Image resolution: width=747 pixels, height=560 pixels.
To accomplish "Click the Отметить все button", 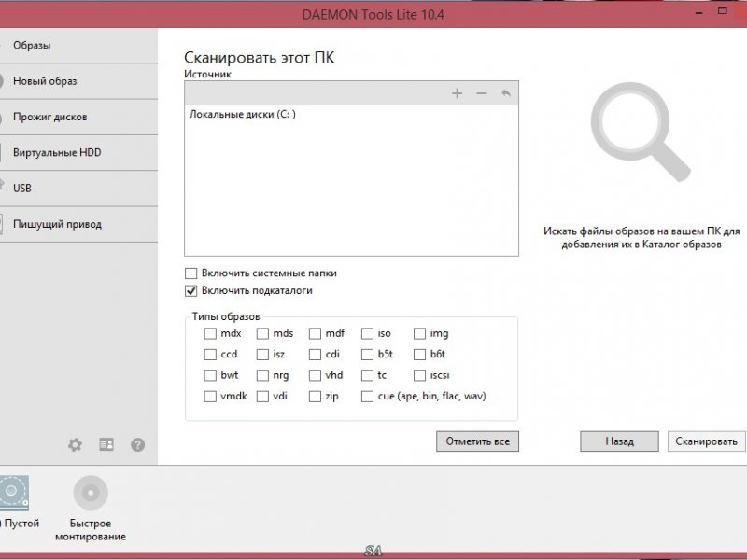I will tap(477, 441).
